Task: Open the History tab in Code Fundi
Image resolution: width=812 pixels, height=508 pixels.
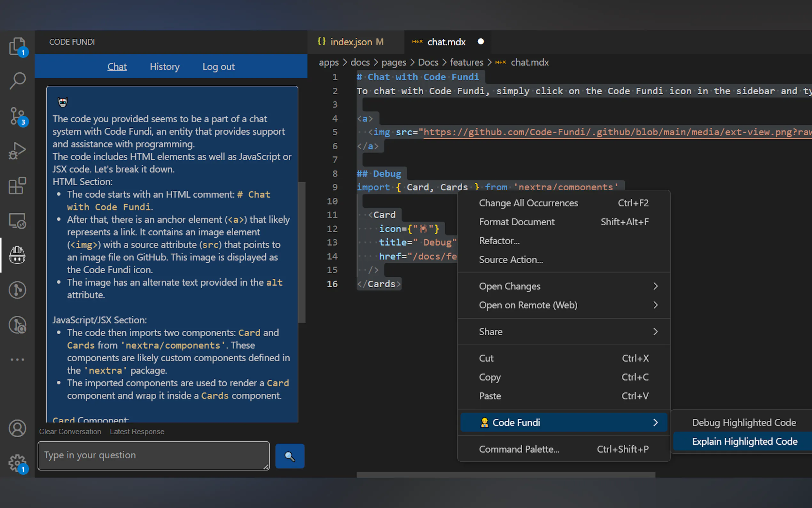Action: pyautogui.click(x=165, y=67)
